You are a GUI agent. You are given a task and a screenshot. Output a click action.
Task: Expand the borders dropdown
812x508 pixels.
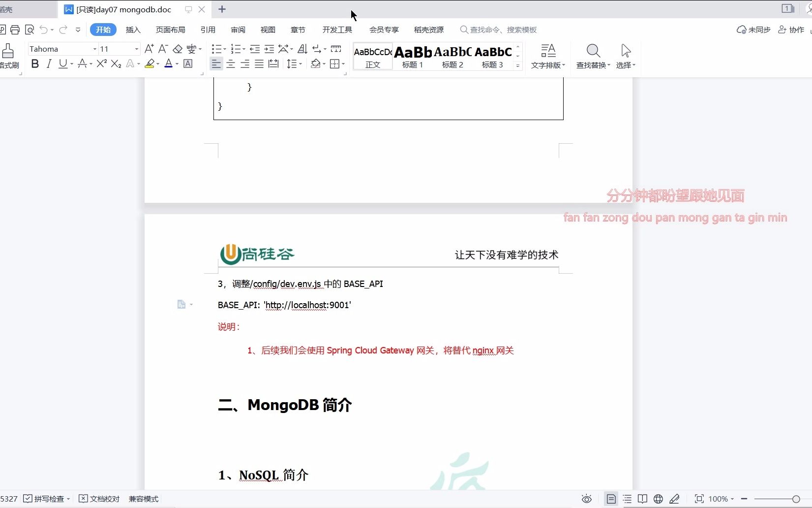[x=343, y=64]
